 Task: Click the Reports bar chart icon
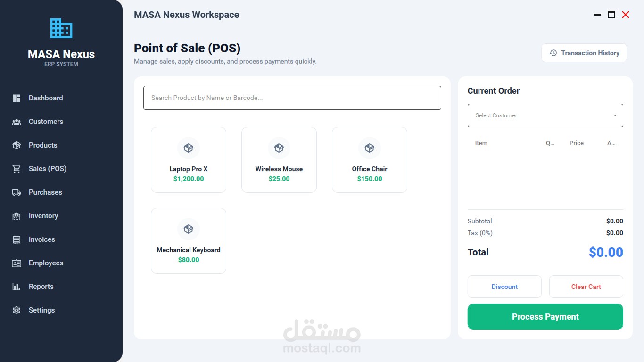(17, 287)
